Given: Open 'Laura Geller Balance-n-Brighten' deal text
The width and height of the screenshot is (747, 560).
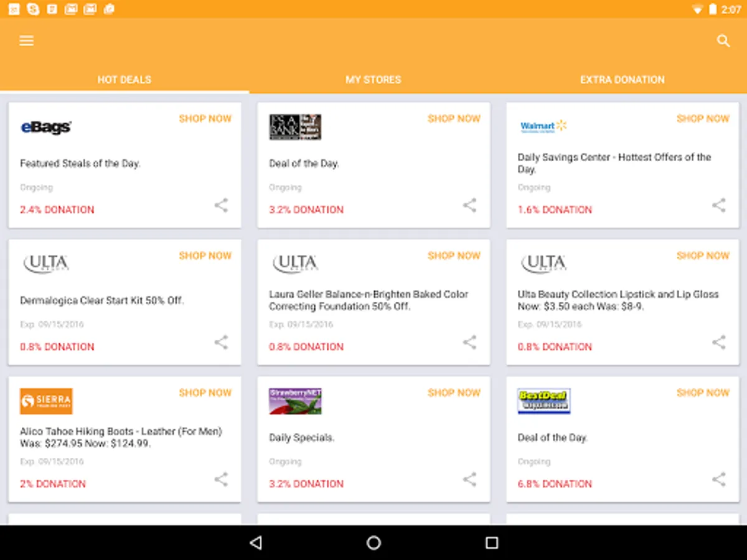Looking at the screenshot, I should tap(369, 300).
